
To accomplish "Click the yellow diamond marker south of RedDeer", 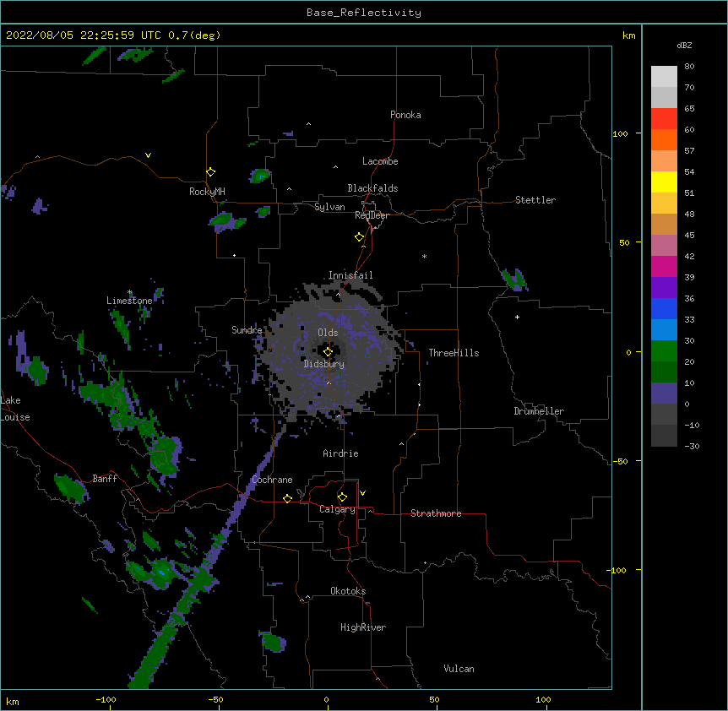I will point(359,237).
